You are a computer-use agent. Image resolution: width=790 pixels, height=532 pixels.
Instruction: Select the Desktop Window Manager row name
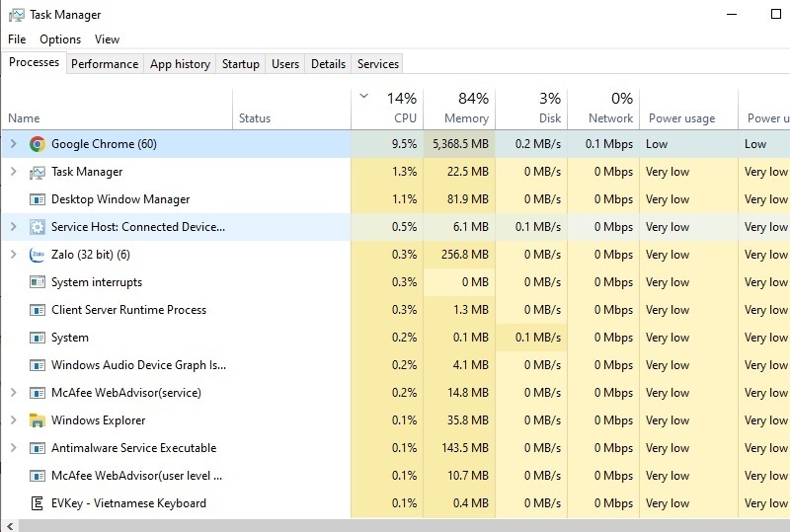[x=120, y=199]
